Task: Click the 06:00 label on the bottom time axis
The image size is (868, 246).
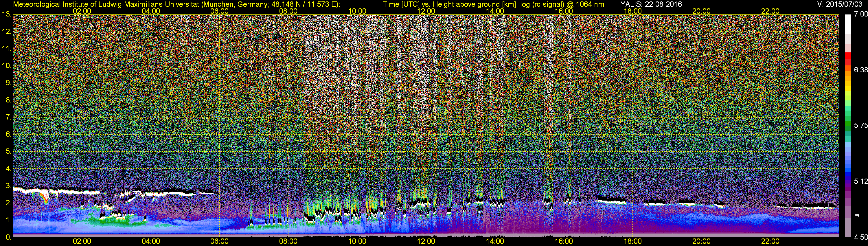Action: click(219, 241)
